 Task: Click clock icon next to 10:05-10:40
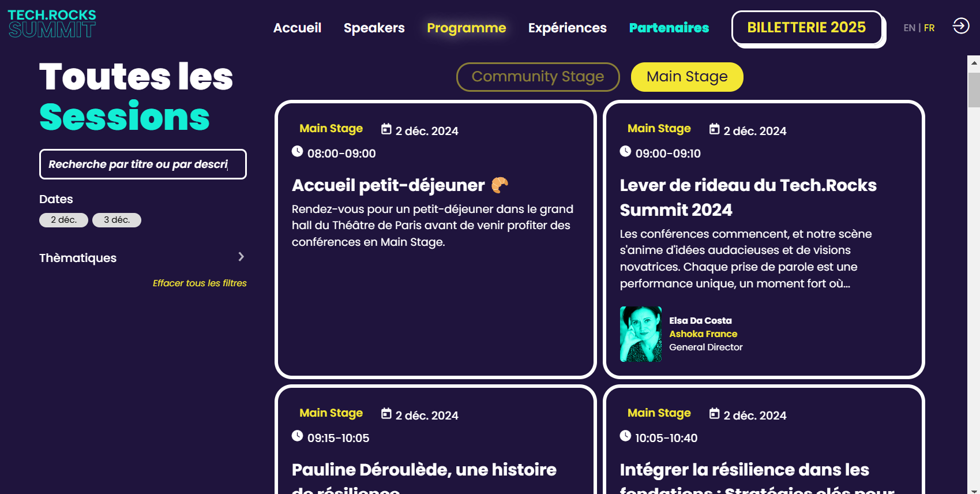625,436
